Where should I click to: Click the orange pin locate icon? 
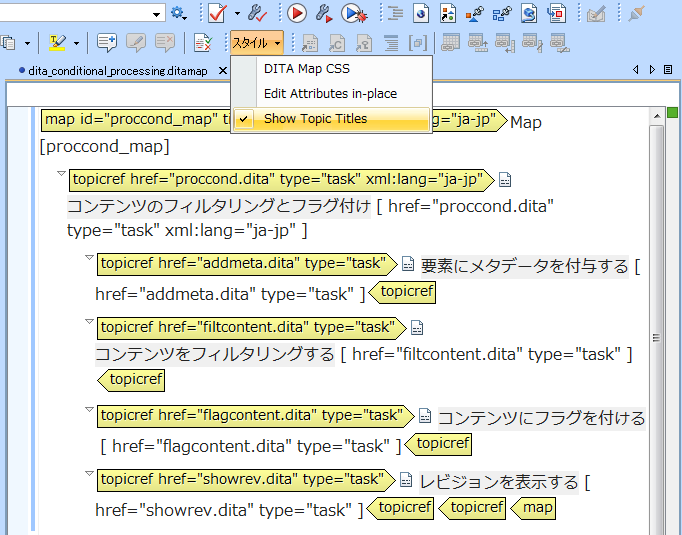point(475,14)
